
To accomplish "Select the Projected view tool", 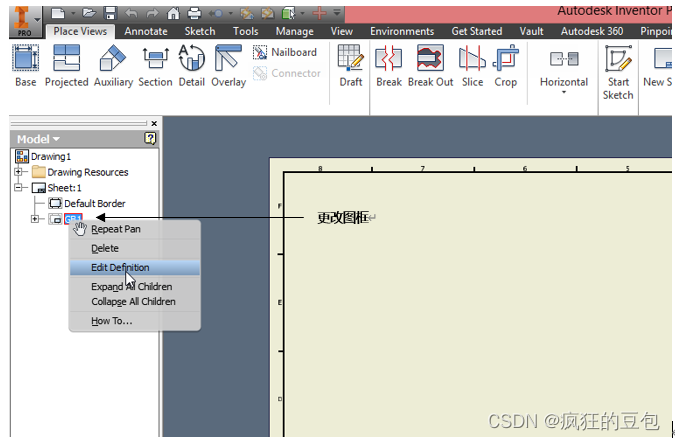I will click(66, 66).
